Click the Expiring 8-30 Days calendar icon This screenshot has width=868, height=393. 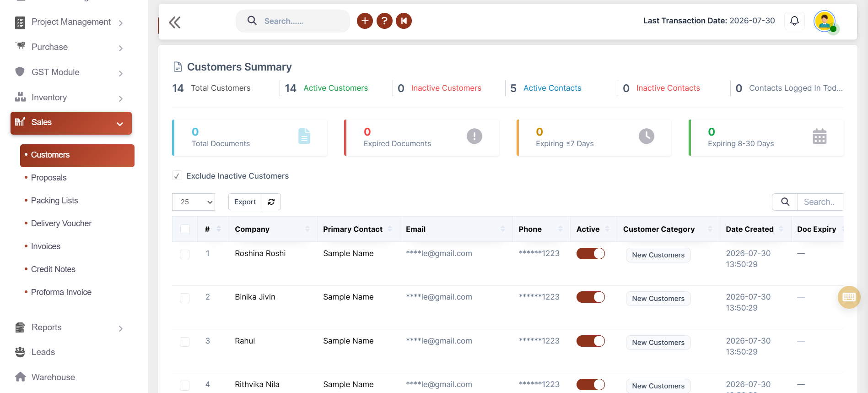coord(819,136)
